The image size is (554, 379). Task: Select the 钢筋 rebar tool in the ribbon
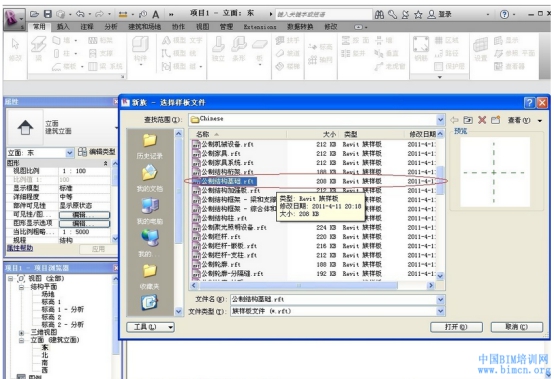pos(421,49)
